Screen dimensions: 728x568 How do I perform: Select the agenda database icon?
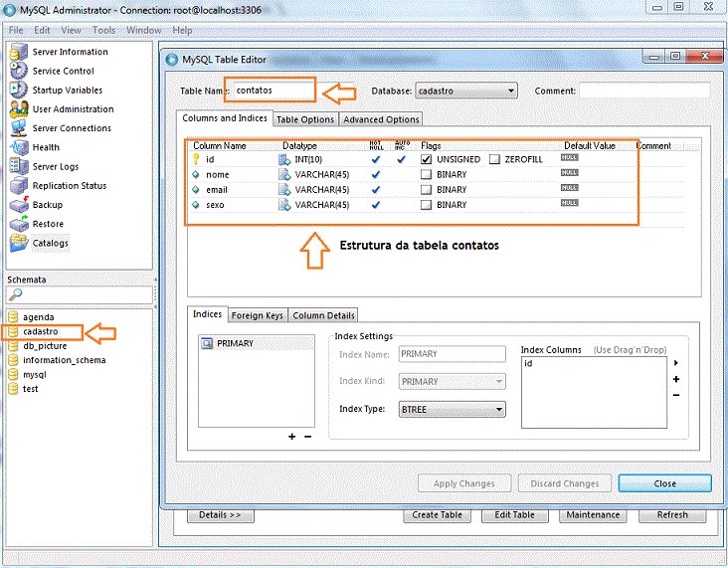(x=13, y=316)
